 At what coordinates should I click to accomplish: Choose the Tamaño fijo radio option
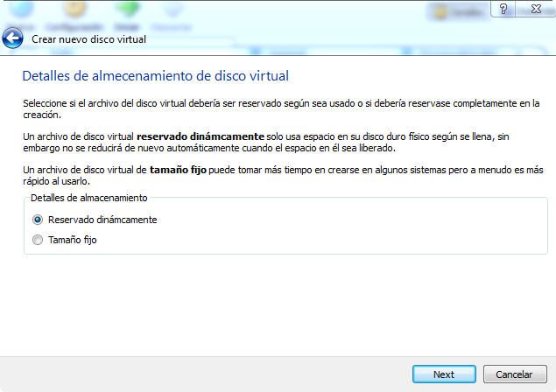(38, 240)
